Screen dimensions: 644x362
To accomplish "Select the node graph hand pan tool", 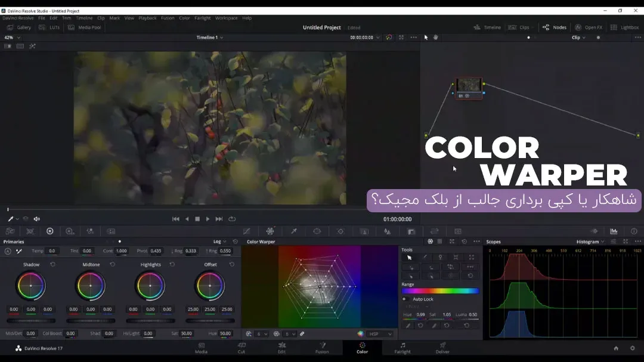I will (436, 38).
